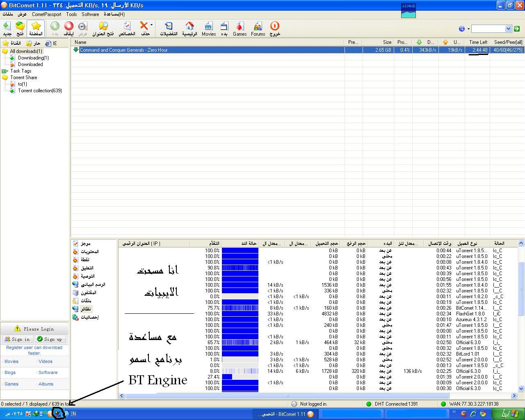Viewport: 525px width, 420px height.
Task: Switch to the حار hot tab
Action: (33, 43)
